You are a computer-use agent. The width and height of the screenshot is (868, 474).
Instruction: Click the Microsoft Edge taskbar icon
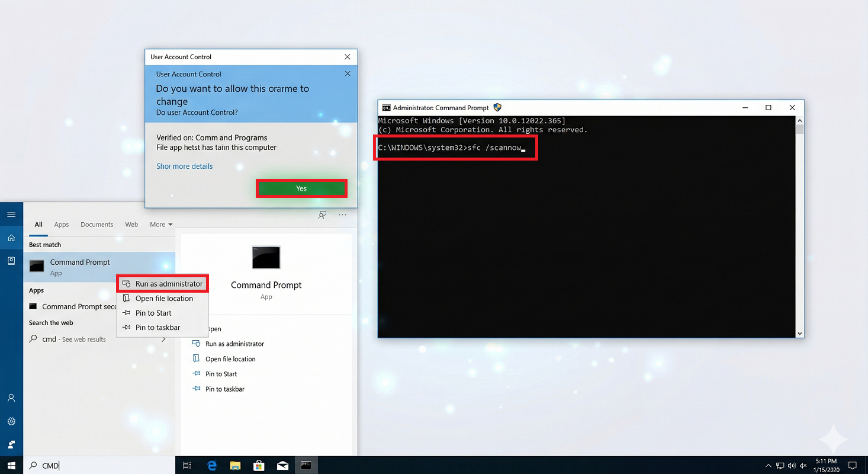pos(212,466)
